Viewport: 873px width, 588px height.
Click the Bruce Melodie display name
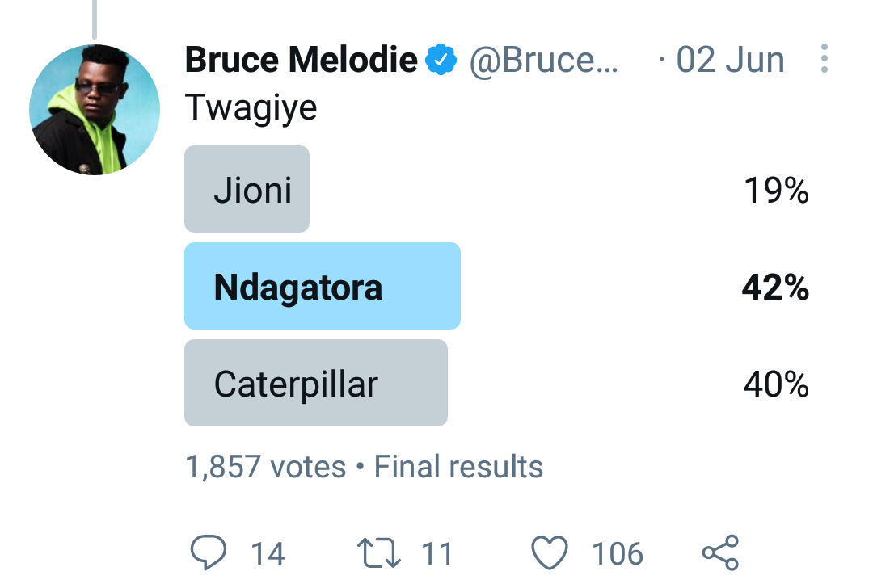click(x=301, y=61)
